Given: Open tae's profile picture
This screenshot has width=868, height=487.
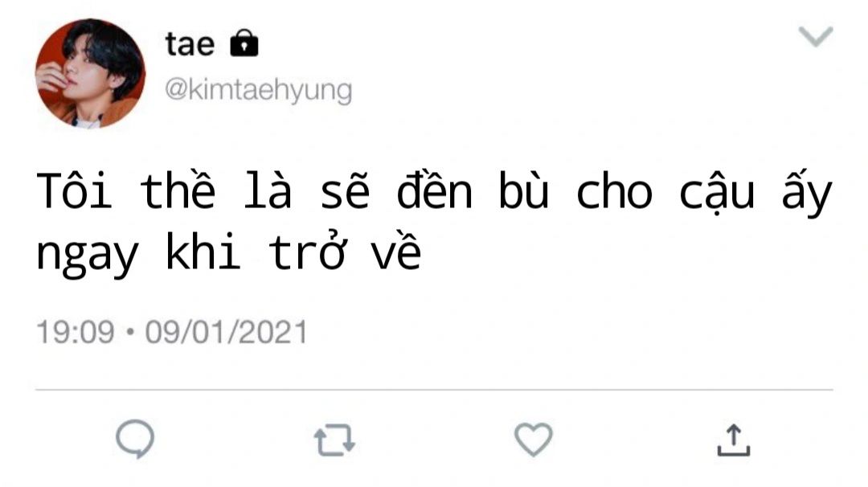Looking at the screenshot, I should click(x=90, y=74).
